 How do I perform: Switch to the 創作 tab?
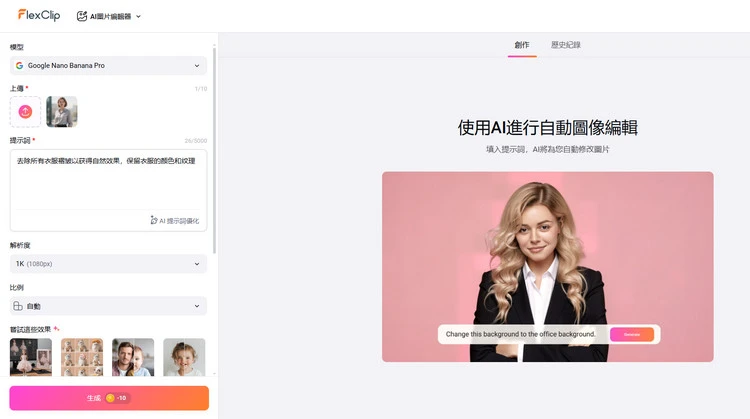point(522,45)
